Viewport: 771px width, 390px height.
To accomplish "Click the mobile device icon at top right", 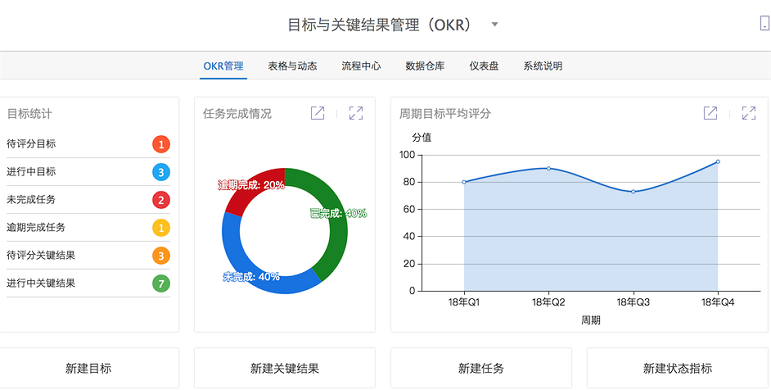I will point(765,23).
